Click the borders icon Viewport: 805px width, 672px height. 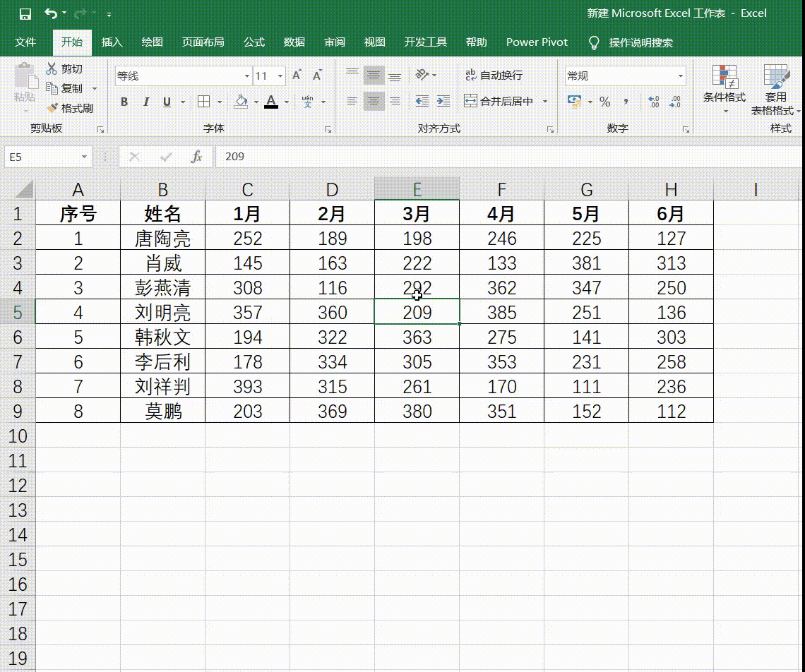pos(204,102)
